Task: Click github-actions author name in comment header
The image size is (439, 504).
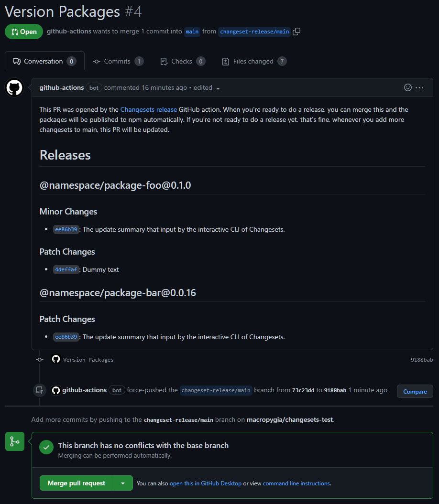Action: point(62,87)
